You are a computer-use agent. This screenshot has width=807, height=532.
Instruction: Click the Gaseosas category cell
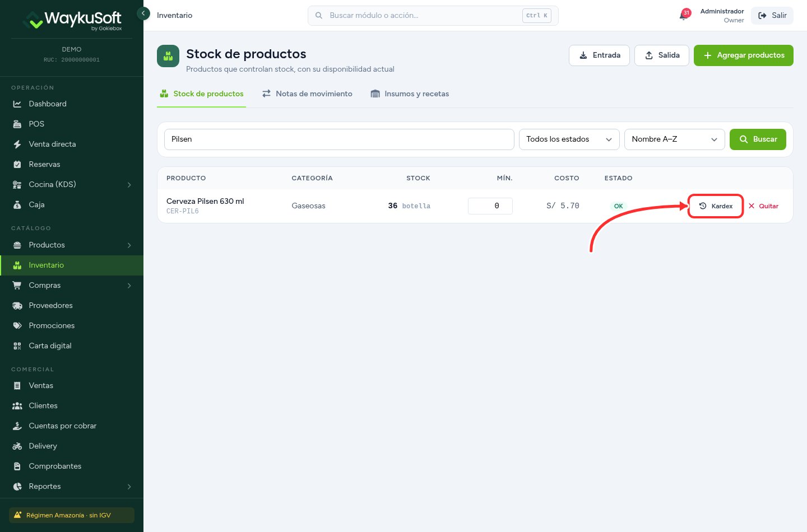pyautogui.click(x=309, y=206)
